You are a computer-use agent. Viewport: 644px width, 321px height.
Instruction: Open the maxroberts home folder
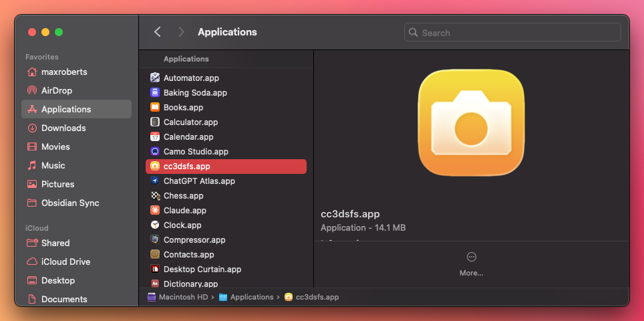(63, 72)
